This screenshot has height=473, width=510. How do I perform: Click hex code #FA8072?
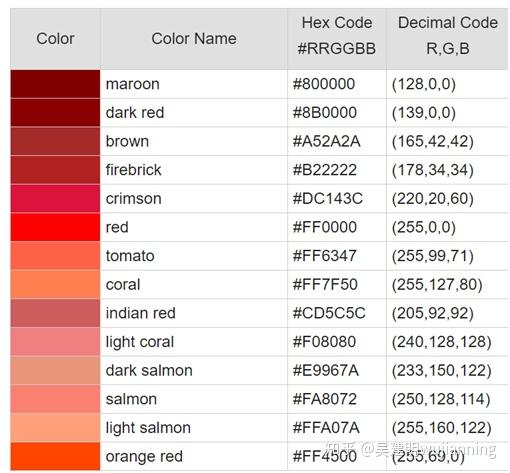point(325,399)
